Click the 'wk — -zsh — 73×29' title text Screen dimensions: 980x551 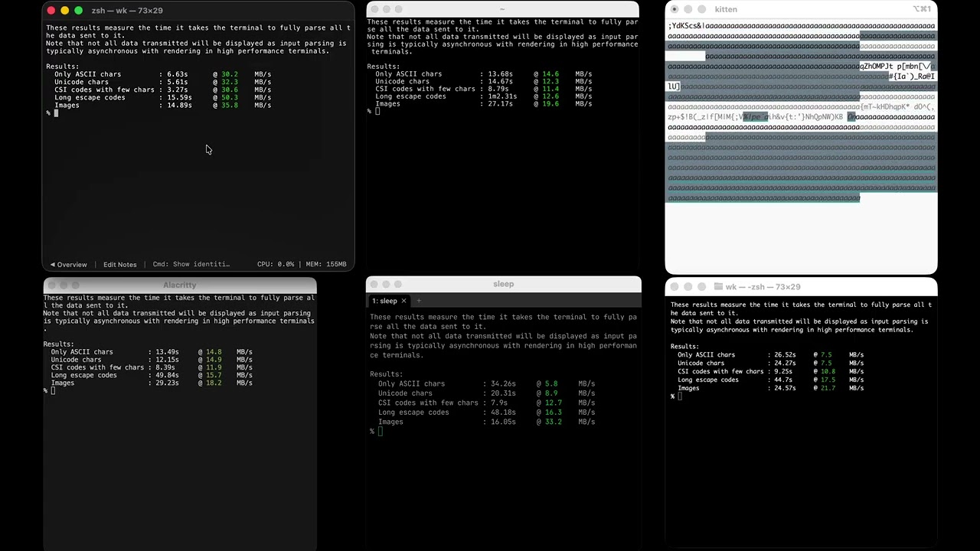click(x=763, y=287)
